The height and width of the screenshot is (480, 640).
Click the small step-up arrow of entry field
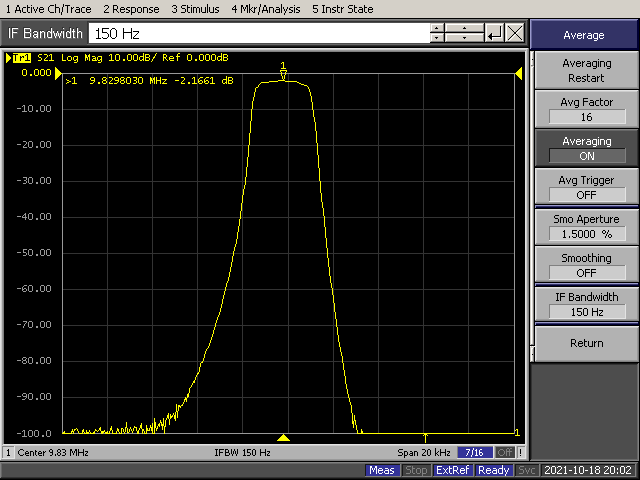[x=436, y=28]
